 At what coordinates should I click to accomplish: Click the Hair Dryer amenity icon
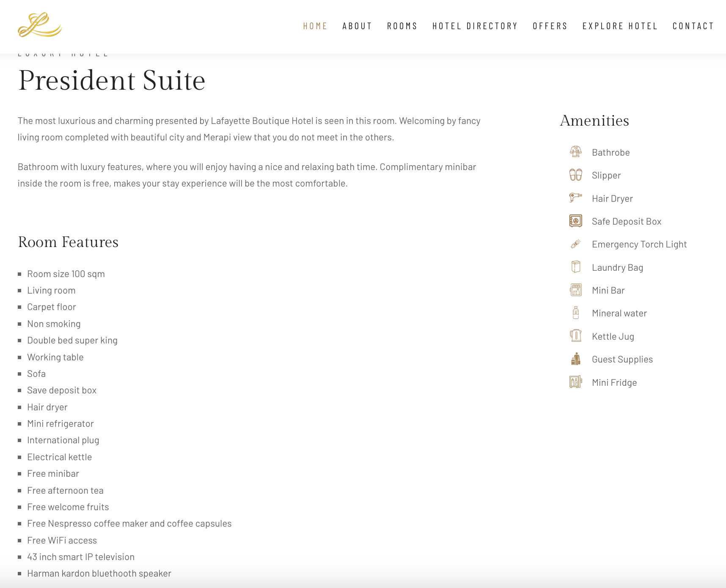[575, 198]
